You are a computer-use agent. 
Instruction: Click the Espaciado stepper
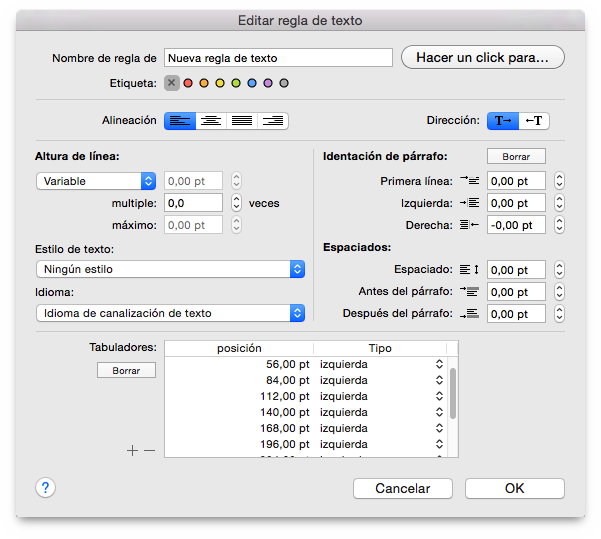point(559,270)
